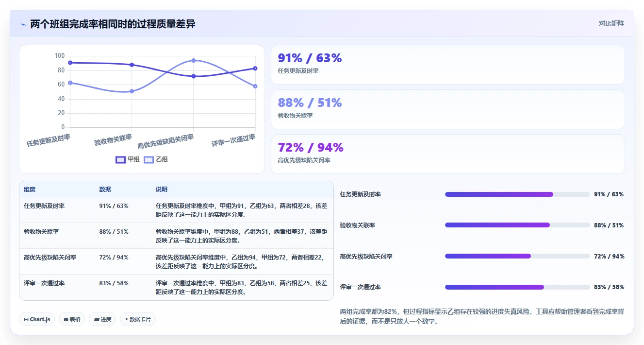Toggle the 乙组 series in the chart legend
The image size is (644, 345).
pos(156,159)
